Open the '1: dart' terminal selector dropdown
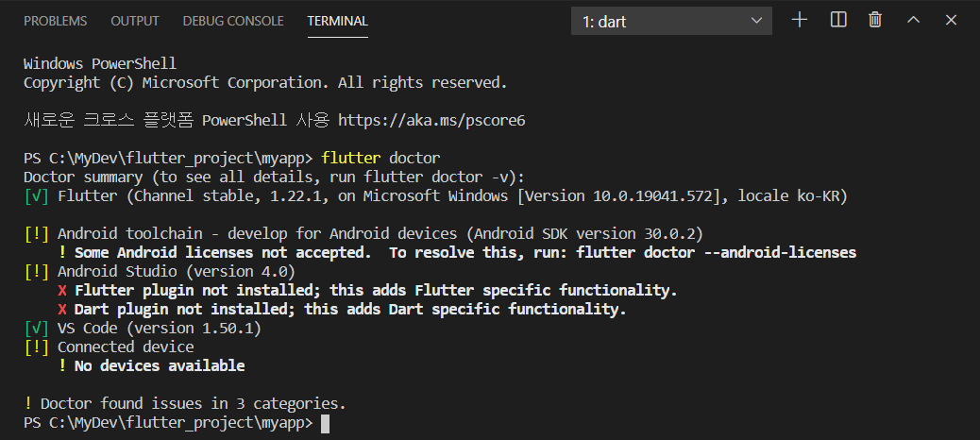Viewport: 980px width, 440px height. coord(671,22)
